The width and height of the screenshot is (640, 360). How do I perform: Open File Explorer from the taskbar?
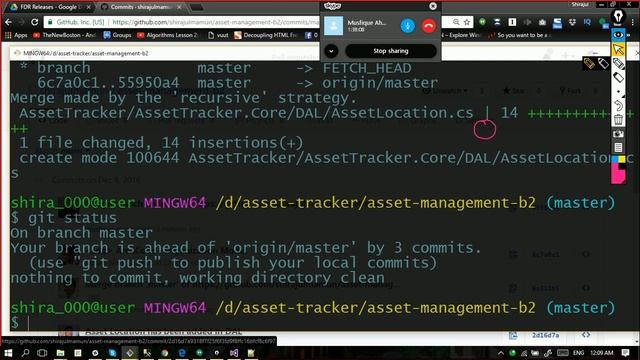[x=60, y=353]
